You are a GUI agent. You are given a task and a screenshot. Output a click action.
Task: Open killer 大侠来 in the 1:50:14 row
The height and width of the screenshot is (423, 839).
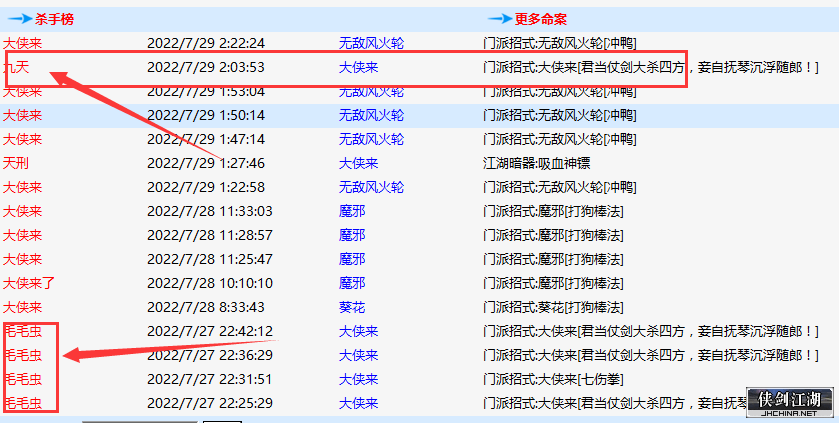point(22,116)
